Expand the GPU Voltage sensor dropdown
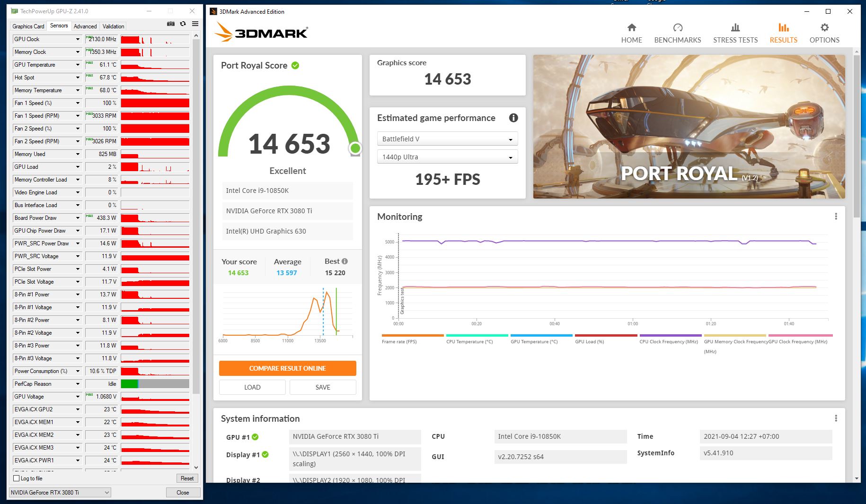 tap(78, 397)
